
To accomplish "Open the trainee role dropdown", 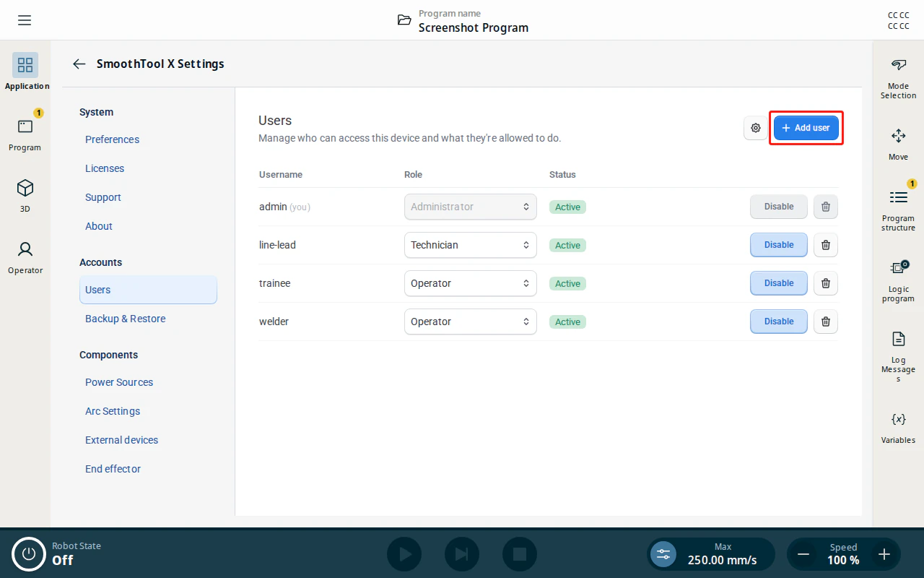I will tap(470, 283).
